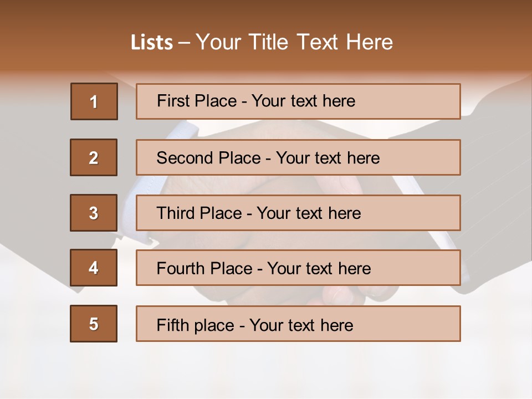Click 'Your Title Text Here' in heading
The height and width of the screenshot is (399, 532).
294,42
